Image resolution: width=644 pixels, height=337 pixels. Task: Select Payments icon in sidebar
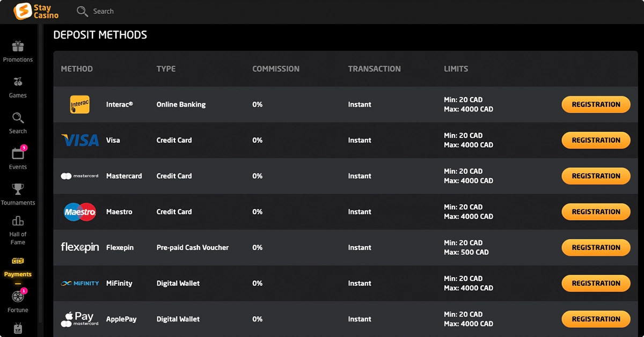18,261
